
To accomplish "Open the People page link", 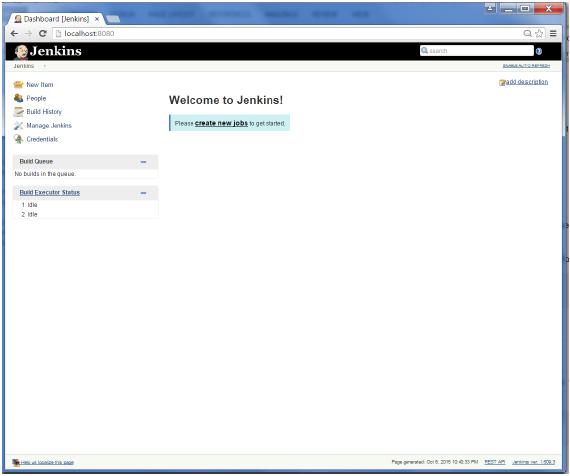I will click(36, 98).
